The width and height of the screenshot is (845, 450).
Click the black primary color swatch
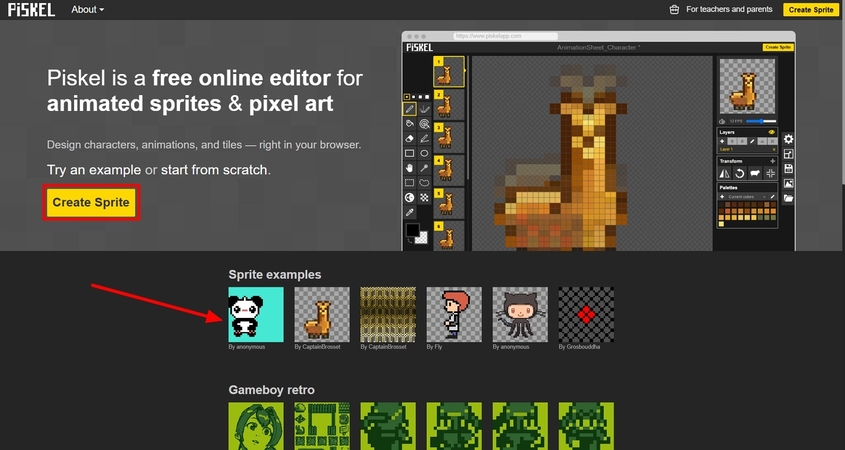coord(413,230)
